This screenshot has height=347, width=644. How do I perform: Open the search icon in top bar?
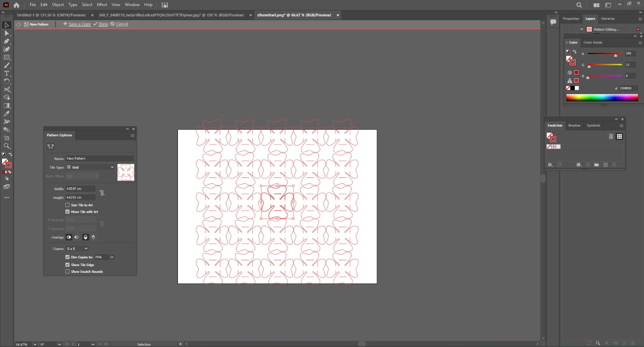coord(579,5)
